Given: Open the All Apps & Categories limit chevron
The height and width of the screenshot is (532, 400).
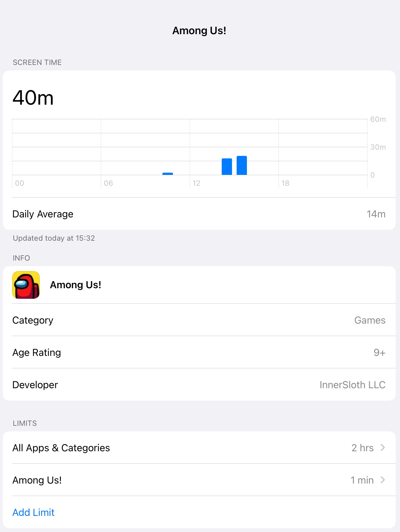Looking at the screenshot, I should (383, 448).
